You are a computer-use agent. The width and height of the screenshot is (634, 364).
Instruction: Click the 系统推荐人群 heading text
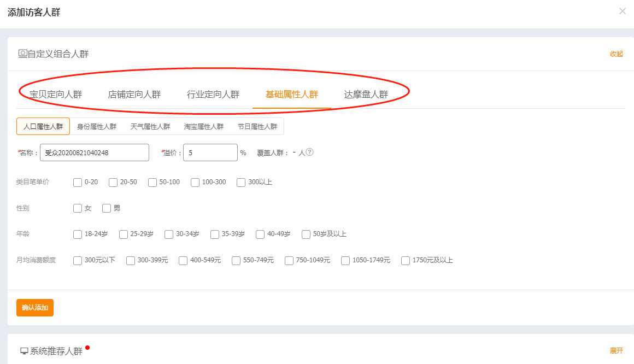(x=56, y=351)
